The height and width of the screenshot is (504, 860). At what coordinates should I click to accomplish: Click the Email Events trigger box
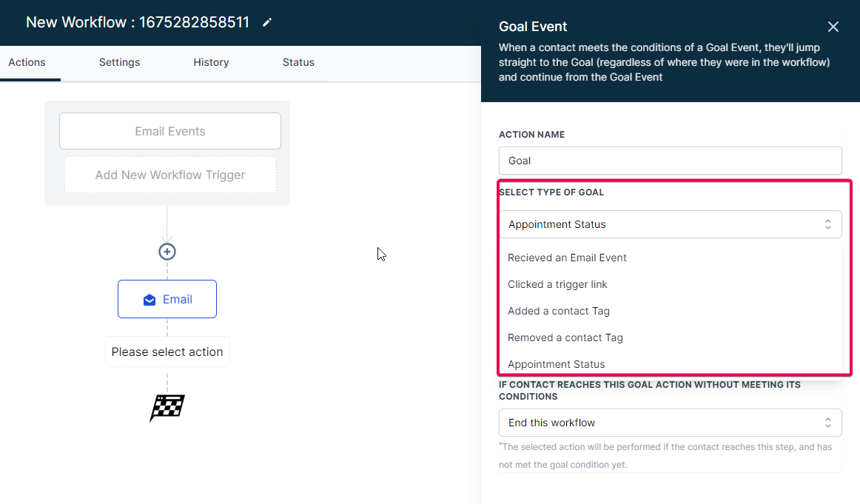[x=170, y=131]
